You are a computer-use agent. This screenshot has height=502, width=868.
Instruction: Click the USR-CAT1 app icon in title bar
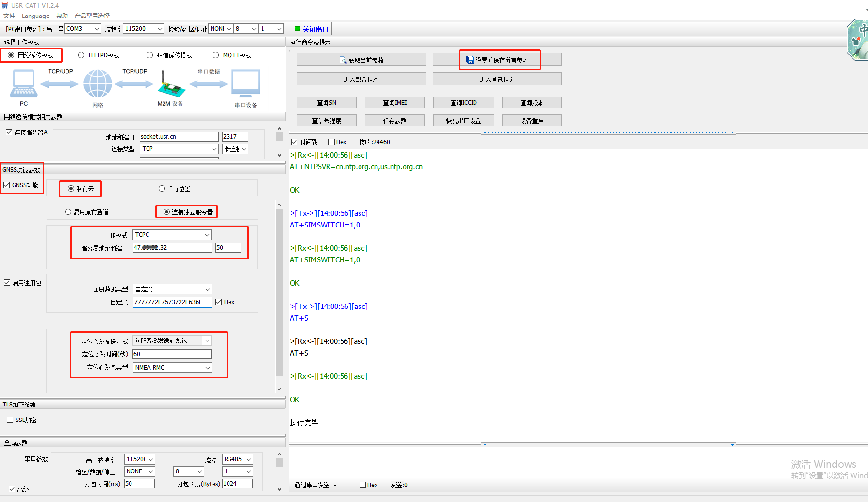click(5, 5)
